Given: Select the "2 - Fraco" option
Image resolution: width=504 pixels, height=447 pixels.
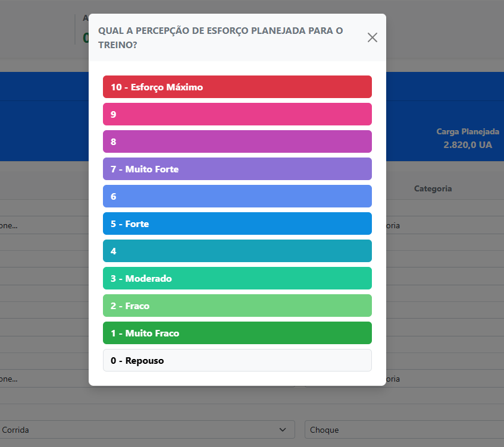Looking at the screenshot, I should (x=237, y=306).
